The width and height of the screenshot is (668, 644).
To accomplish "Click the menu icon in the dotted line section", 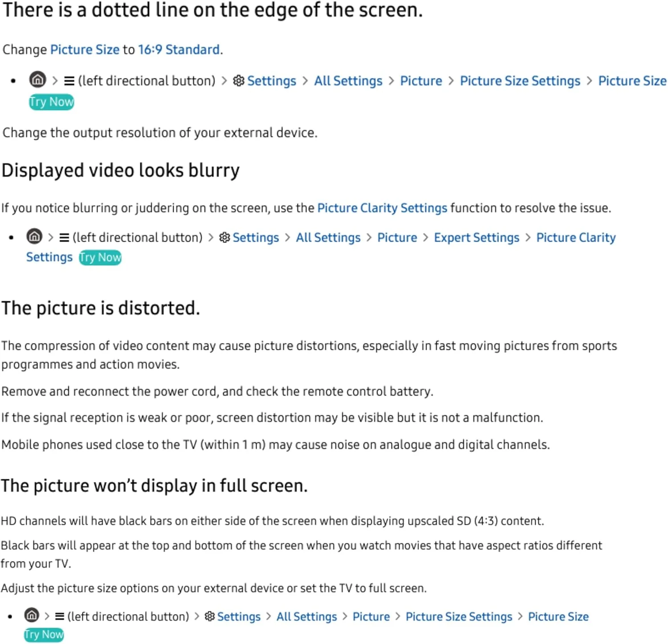I will tap(69, 81).
